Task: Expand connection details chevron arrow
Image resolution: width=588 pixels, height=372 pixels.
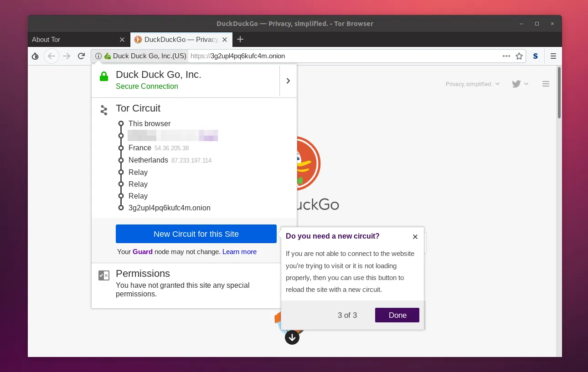Action: click(x=288, y=81)
